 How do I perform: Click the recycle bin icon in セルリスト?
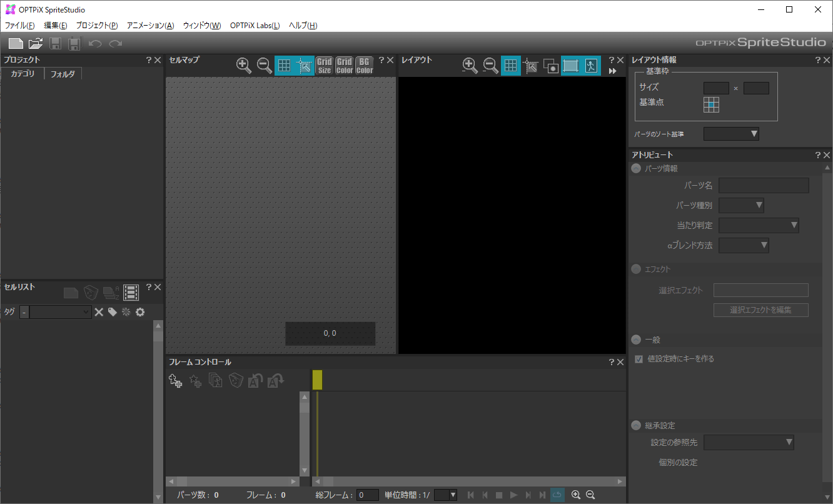[91, 293]
